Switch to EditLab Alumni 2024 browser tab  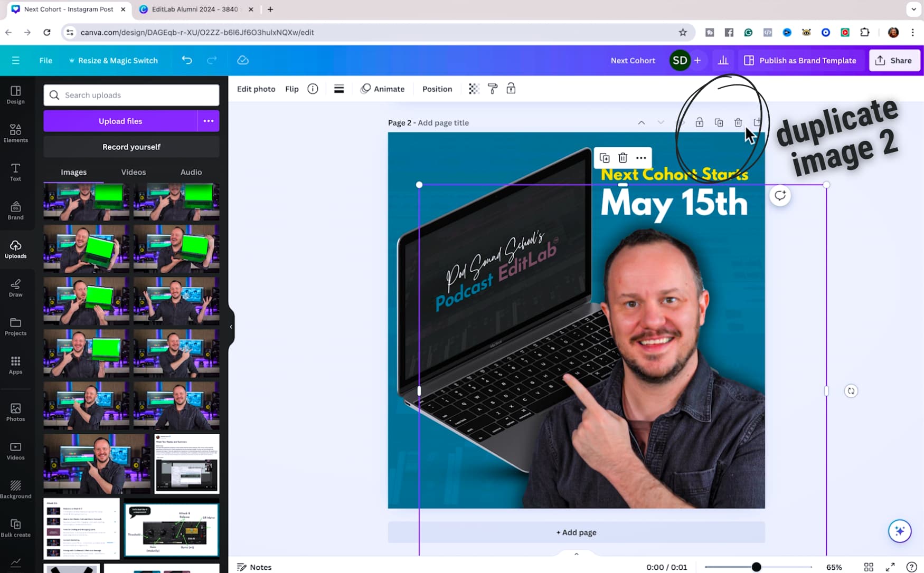pos(194,9)
